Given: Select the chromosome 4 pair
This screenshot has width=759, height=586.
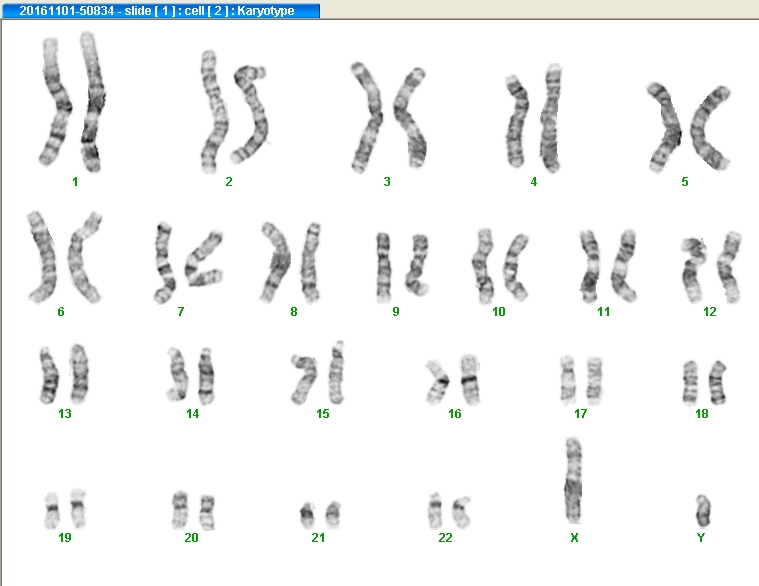Looking at the screenshot, I should tap(534, 118).
